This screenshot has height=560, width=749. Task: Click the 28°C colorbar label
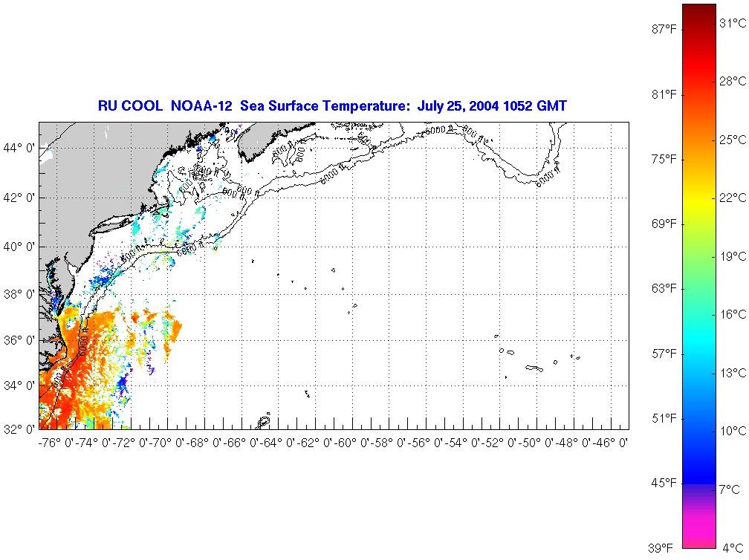(x=733, y=81)
